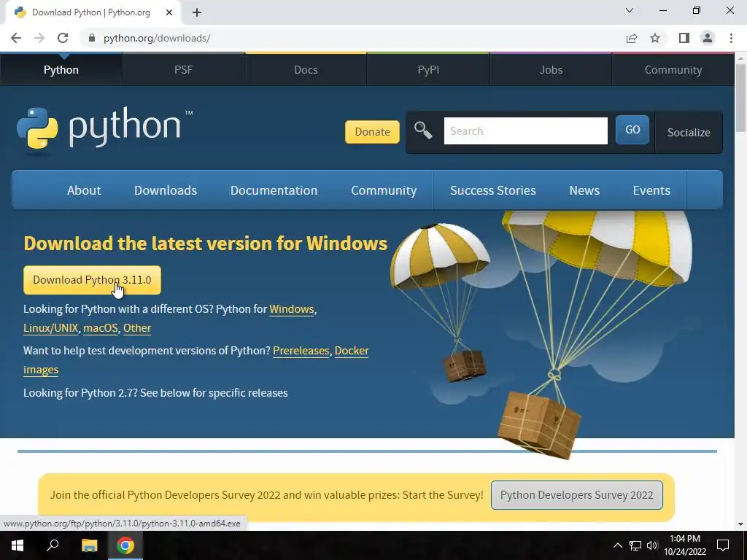Select the Jobs top tab

tap(551, 69)
